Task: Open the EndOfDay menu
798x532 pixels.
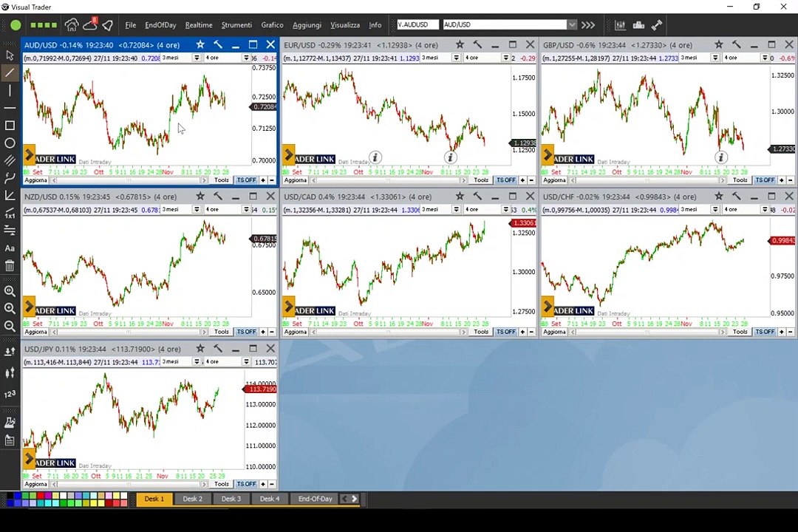Action: pyautogui.click(x=160, y=25)
